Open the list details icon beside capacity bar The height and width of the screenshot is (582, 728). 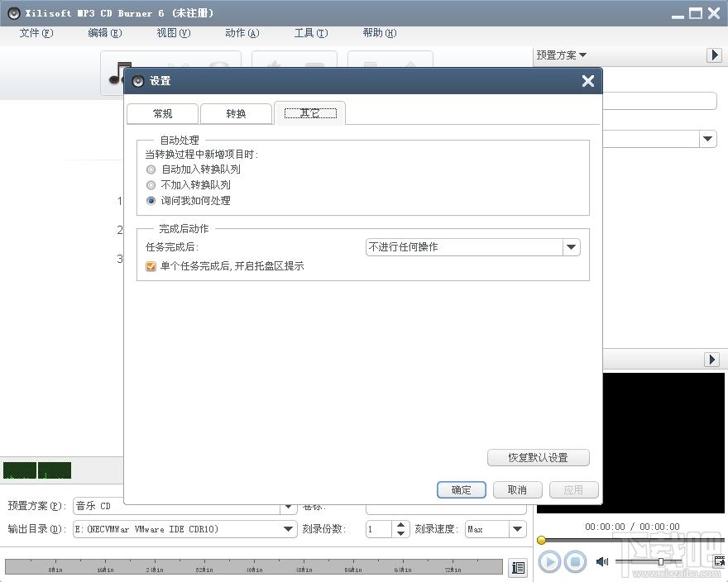point(518,567)
